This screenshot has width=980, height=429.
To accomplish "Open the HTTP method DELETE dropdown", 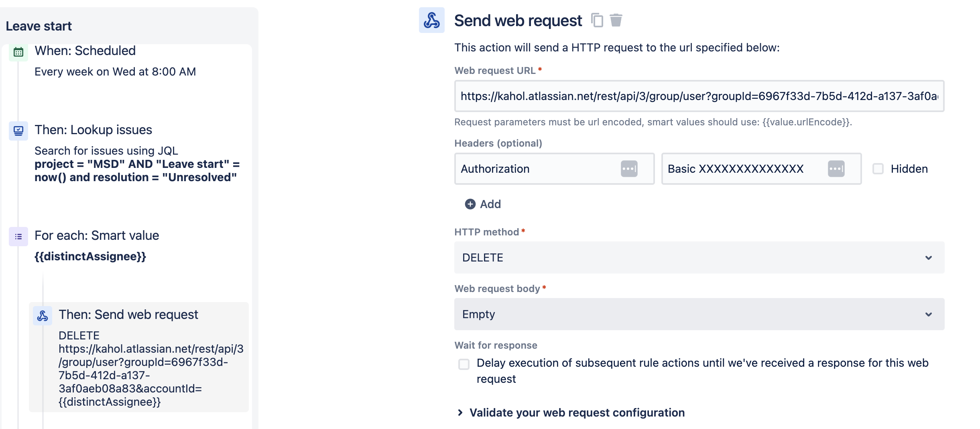I will tap(699, 257).
